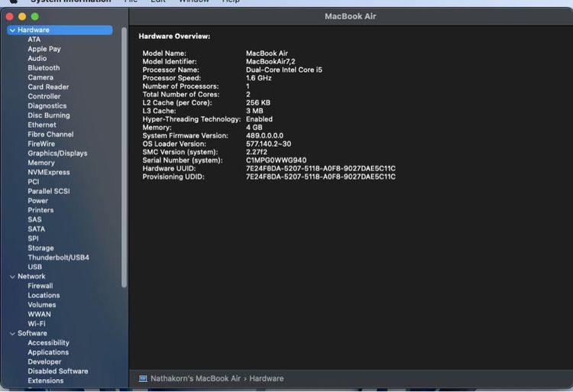
Task: Click the serial number C1MPG0WWG940
Action: coord(277,160)
